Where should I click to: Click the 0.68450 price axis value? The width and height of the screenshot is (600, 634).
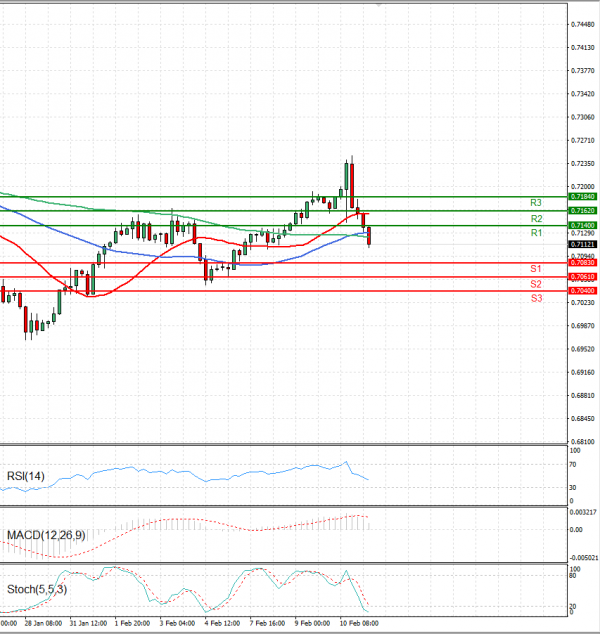583,418
